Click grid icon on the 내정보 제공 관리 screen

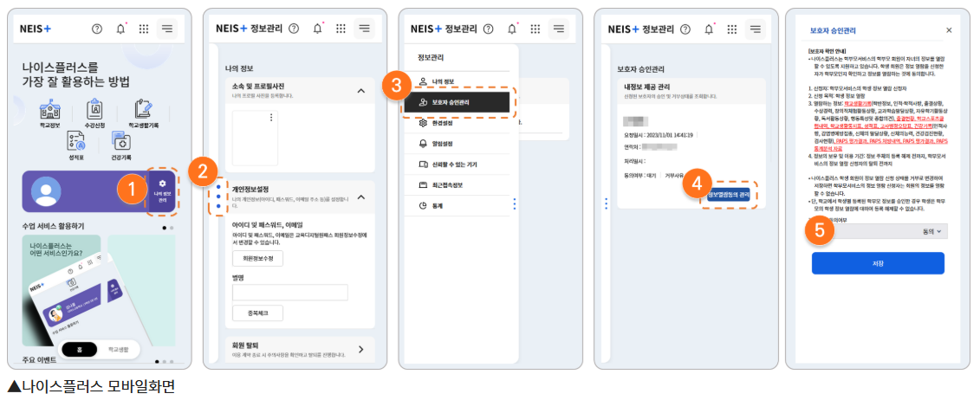(732, 29)
